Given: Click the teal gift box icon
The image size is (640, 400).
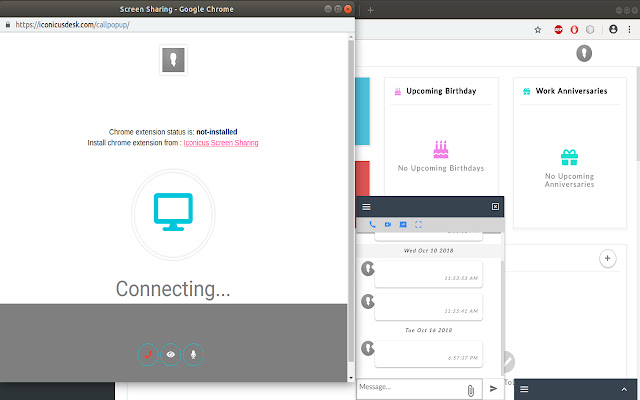Looking at the screenshot, I should click(569, 157).
